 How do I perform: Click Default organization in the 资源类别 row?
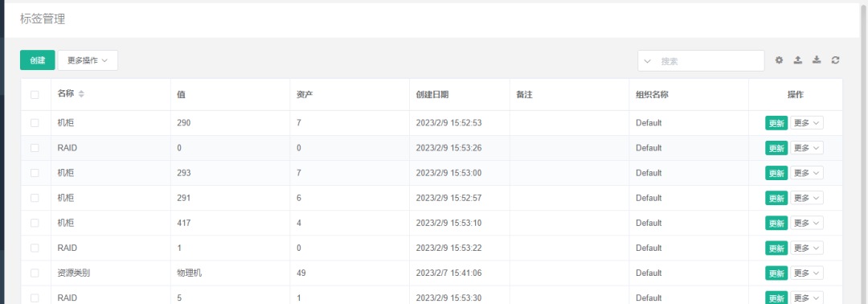pyautogui.click(x=649, y=273)
